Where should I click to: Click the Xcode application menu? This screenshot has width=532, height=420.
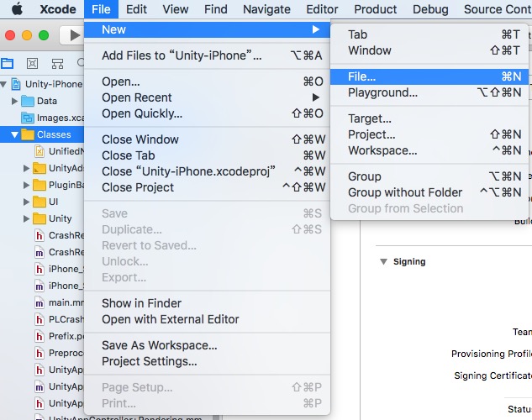(58, 9)
